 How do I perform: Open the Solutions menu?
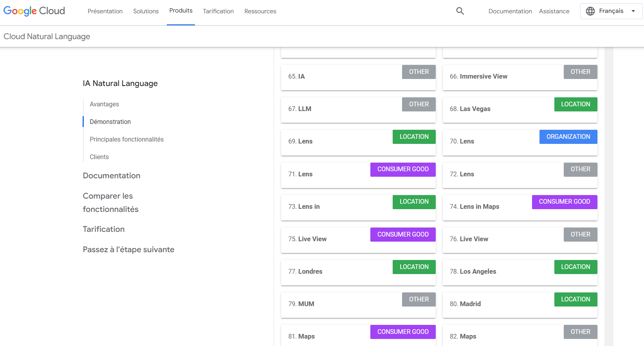click(146, 11)
